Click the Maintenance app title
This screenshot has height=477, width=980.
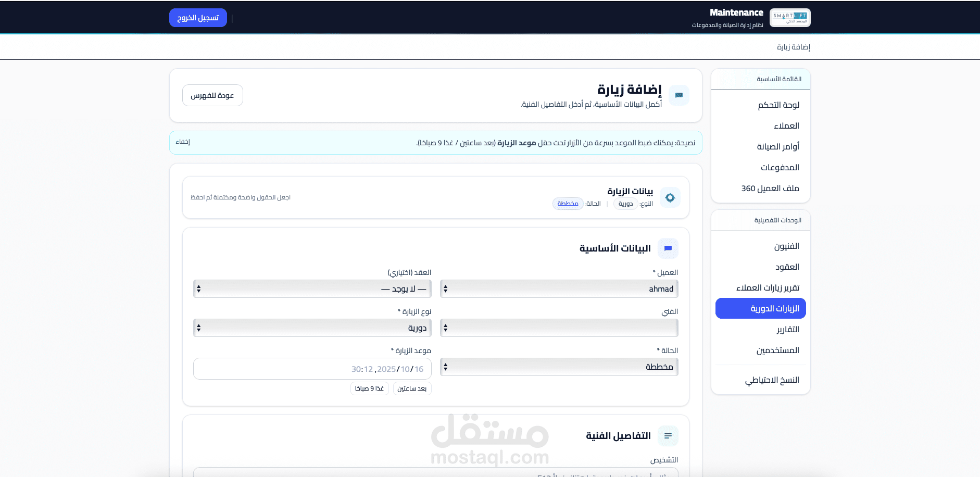pyautogui.click(x=736, y=12)
